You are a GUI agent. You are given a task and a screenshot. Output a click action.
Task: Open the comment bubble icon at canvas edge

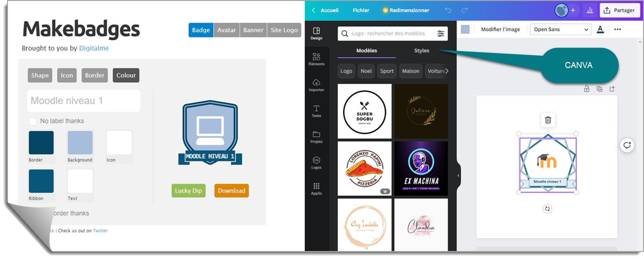[x=627, y=145]
